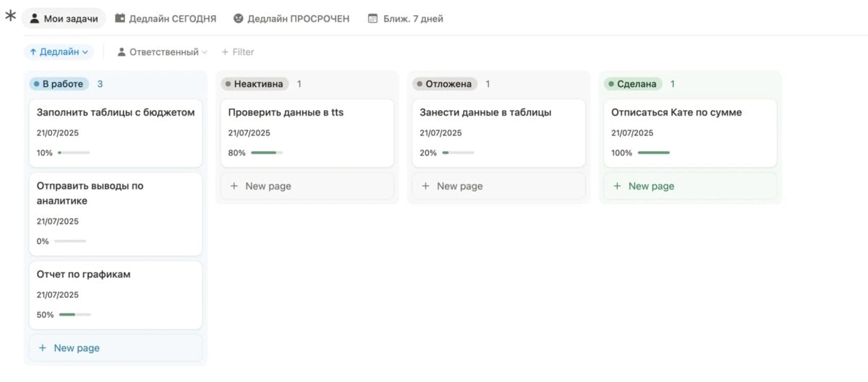Image resolution: width=868 pixels, height=382 pixels.
Task: Click the calendar icon for Ближ. 7 дней
Action: pos(373,19)
